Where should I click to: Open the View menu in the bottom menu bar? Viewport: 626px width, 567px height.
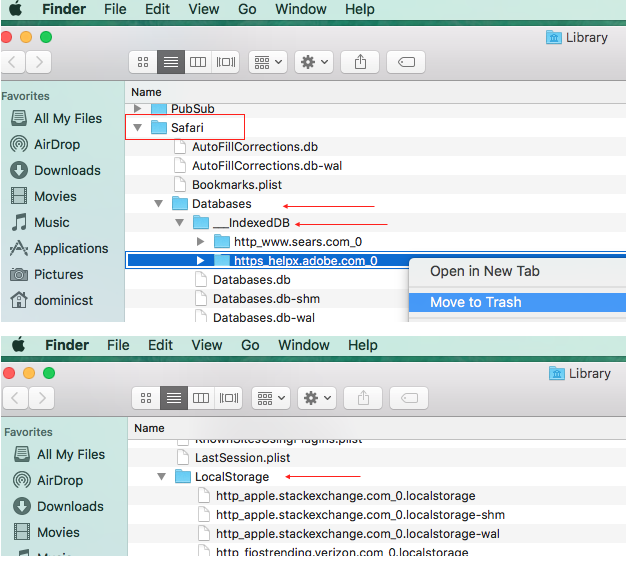[x=207, y=345]
